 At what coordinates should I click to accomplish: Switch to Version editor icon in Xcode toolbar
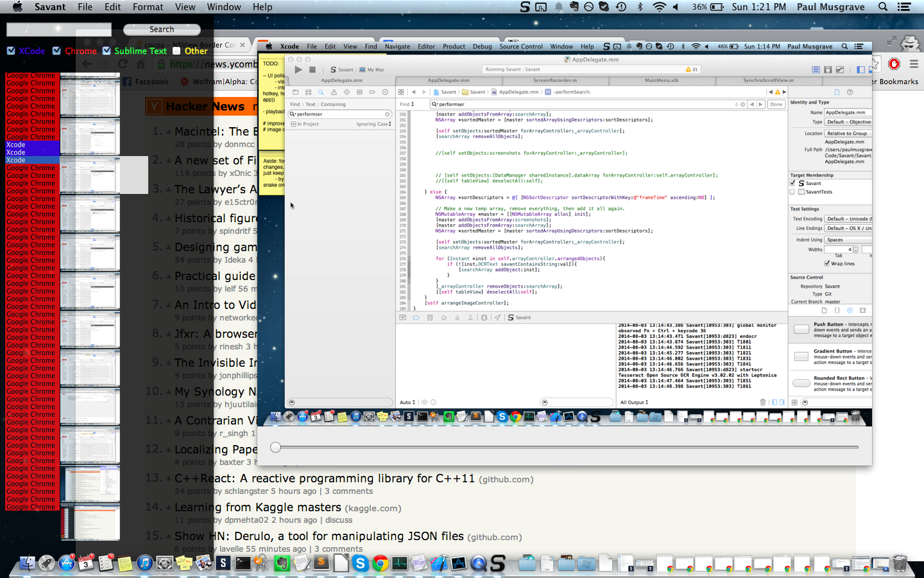(x=839, y=69)
